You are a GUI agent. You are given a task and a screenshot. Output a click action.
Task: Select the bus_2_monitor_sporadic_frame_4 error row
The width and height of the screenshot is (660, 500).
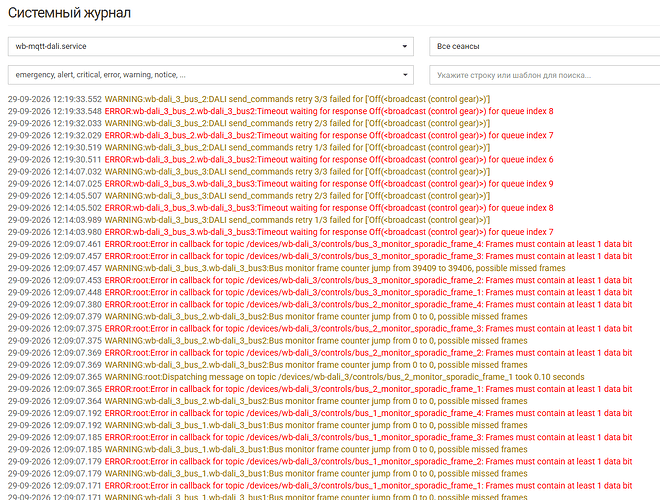320,305
